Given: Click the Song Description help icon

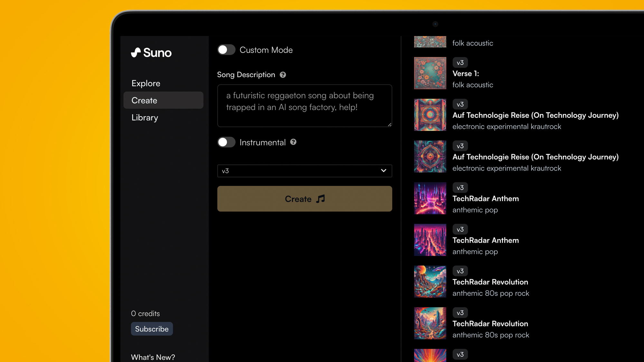Looking at the screenshot, I should click(283, 75).
